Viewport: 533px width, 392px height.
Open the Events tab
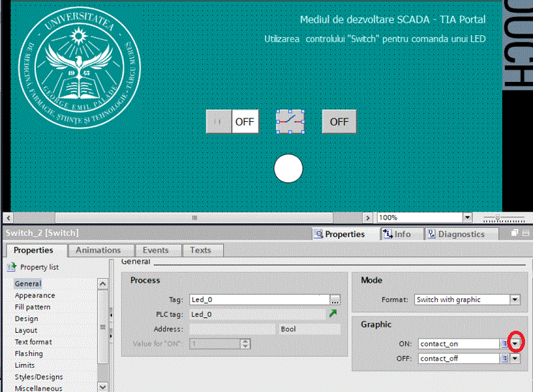155,250
